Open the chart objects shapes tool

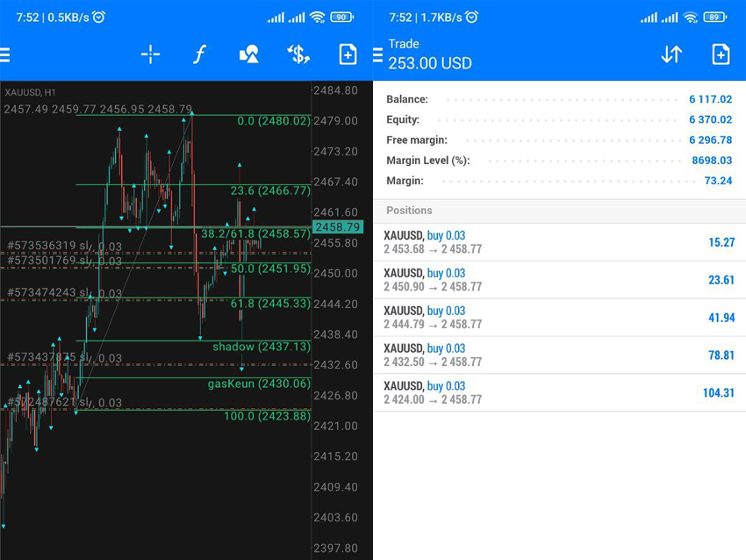click(248, 54)
